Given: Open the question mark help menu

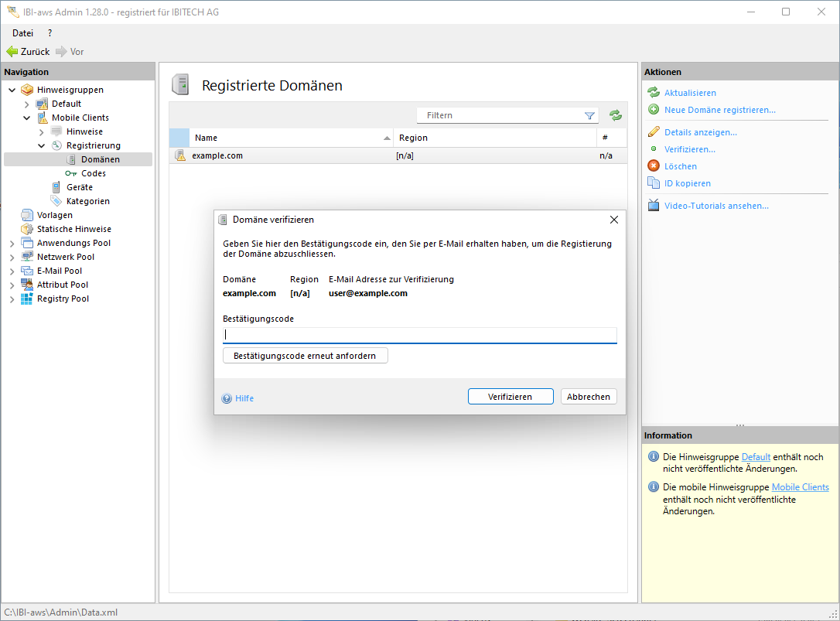Looking at the screenshot, I should 50,33.
